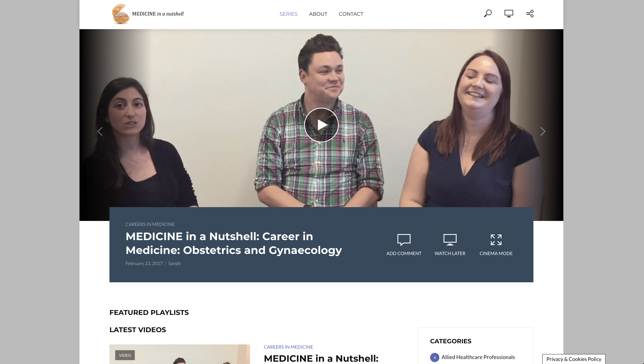Open the watch later monitor icon in header
This screenshot has width=644, height=364.
click(509, 13)
